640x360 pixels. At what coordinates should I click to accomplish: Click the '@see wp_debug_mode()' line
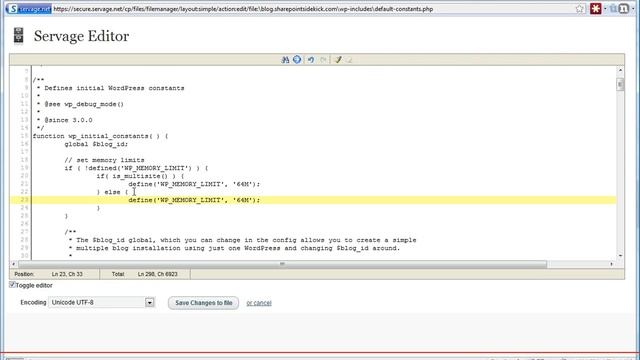pos(80,104)
